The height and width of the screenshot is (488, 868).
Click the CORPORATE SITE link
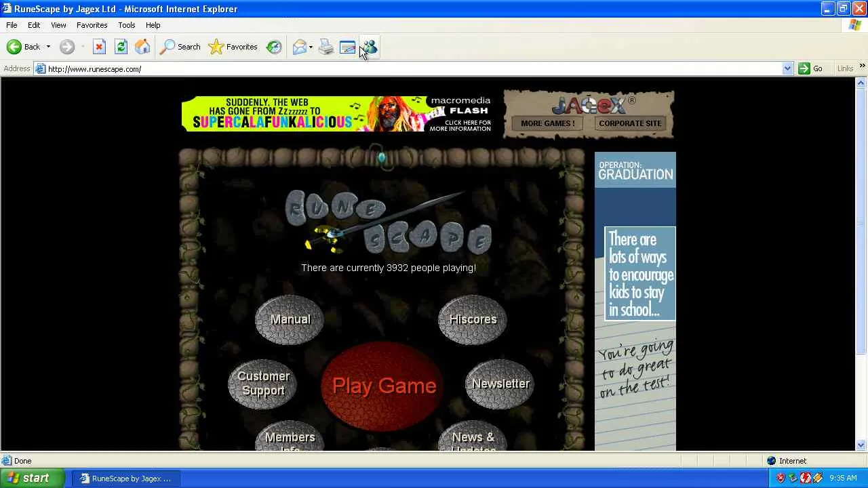pyautogui.click(x=630, y=123)
